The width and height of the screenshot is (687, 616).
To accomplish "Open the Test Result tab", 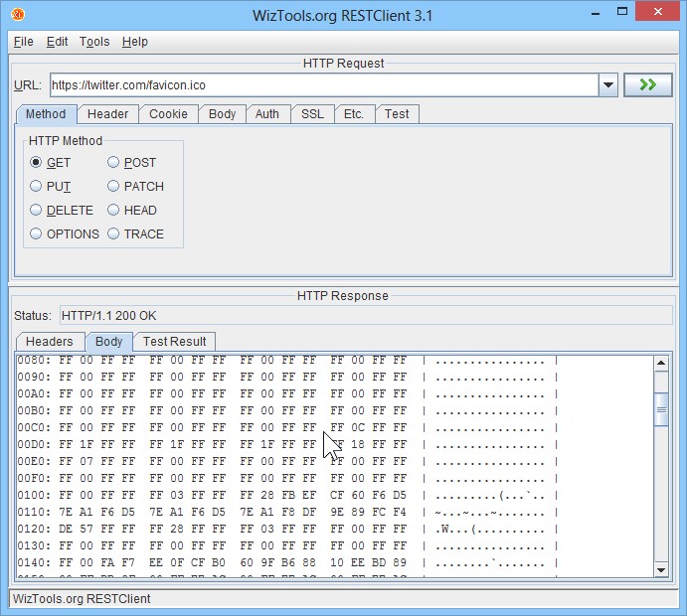I will 174,342.
